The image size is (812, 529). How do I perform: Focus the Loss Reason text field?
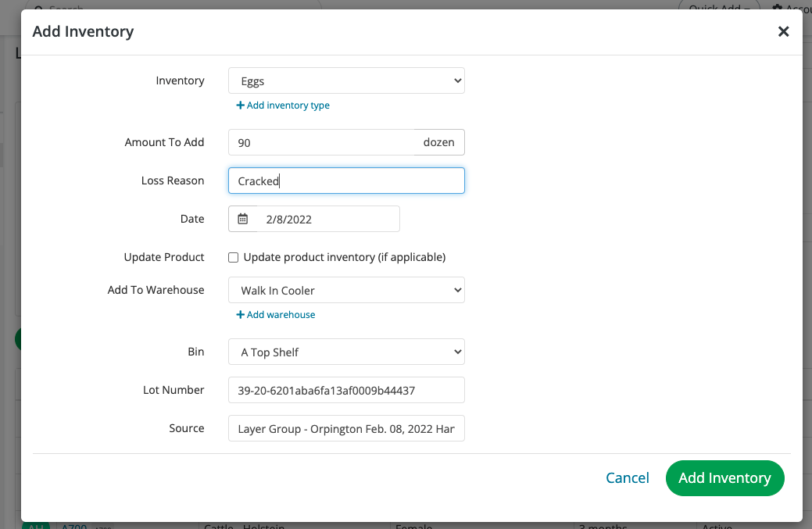346,181
